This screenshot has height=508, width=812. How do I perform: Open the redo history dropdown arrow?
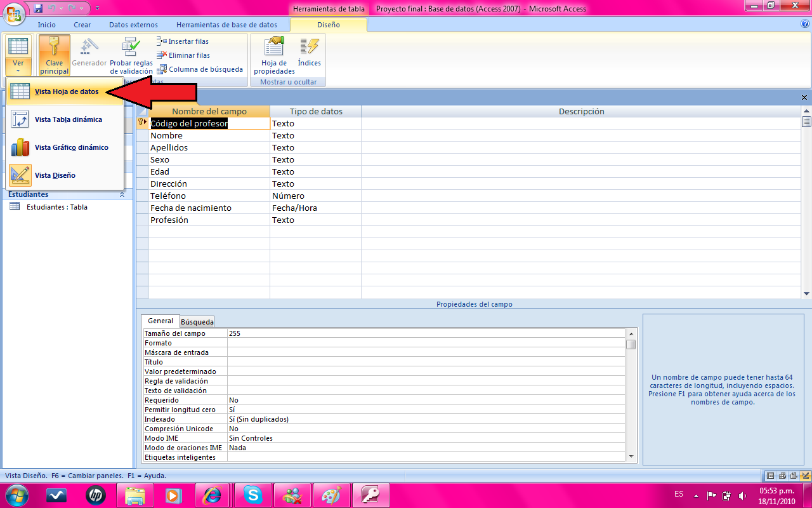tap(81, 8)
